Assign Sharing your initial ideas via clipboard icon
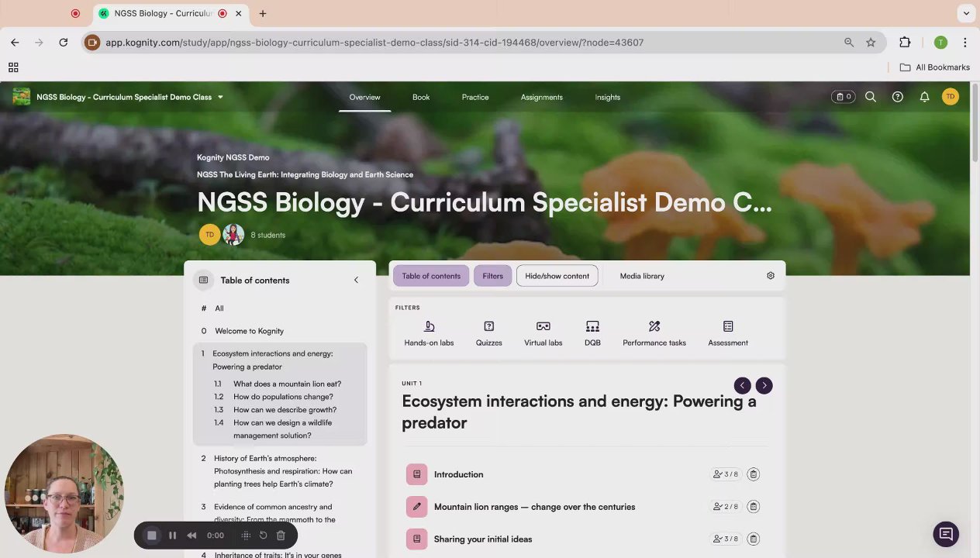This screenshot has height=558, width=980. point(753,539)
